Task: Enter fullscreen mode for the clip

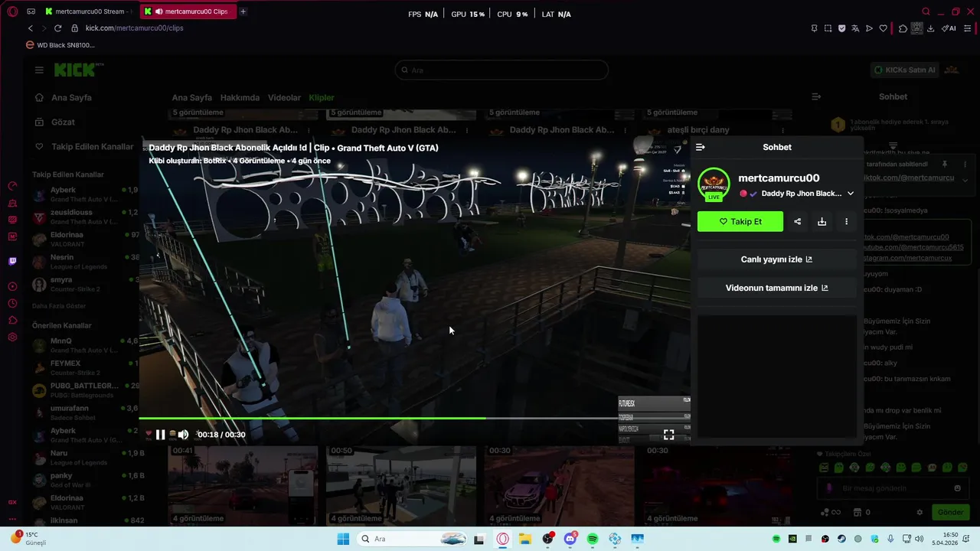Action: point(668,435)
